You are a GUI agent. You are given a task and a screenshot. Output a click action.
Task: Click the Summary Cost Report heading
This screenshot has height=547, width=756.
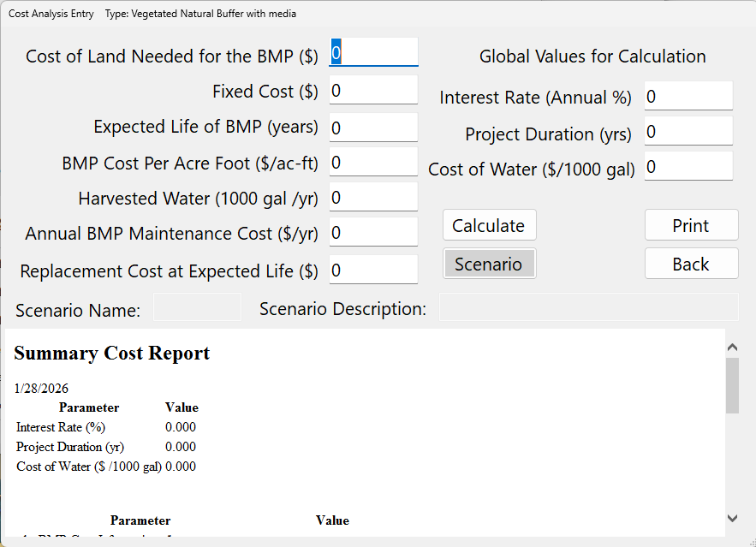tap(111, 354)
